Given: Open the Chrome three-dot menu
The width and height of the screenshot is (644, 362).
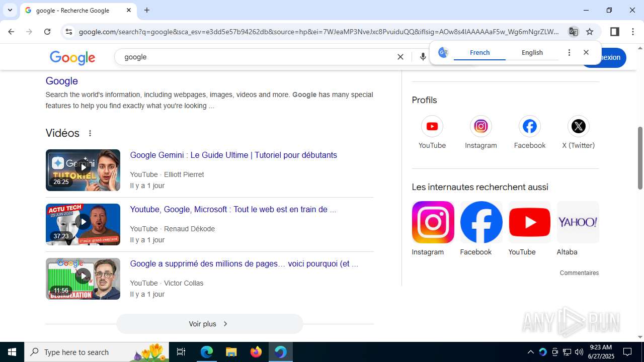Looking at the screenshot, I should tap(633, 32).
